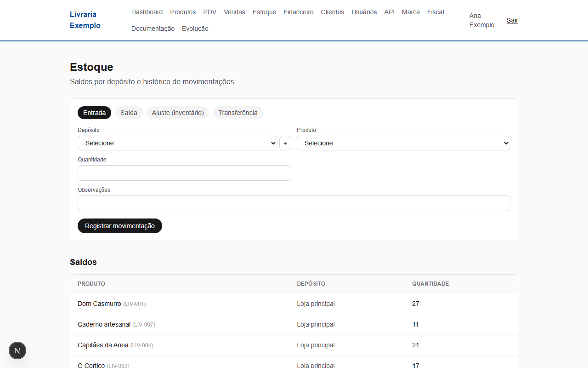The height and width of the screenshot is (368, 588).
Task: Navigate to Evolução
Action: (195, 29)
